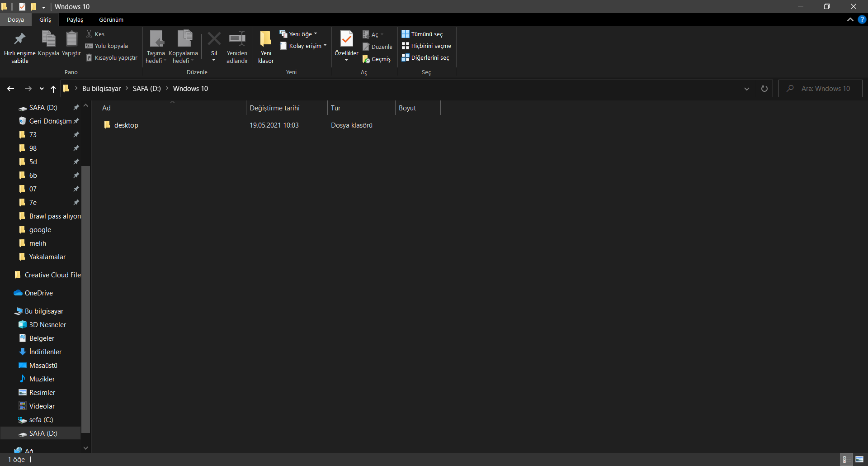
Task: Pin folder to Quick access (Hızlı erişime sabitle)
Action: [x=20, y=47]
